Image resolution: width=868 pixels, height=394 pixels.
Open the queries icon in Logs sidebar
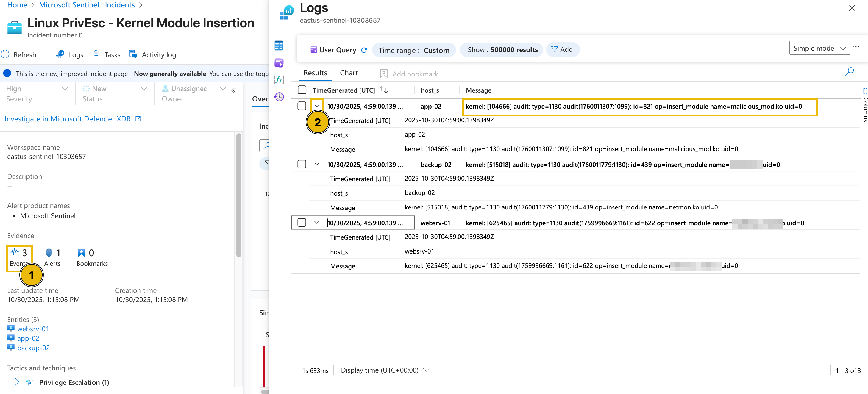point(279,62)
